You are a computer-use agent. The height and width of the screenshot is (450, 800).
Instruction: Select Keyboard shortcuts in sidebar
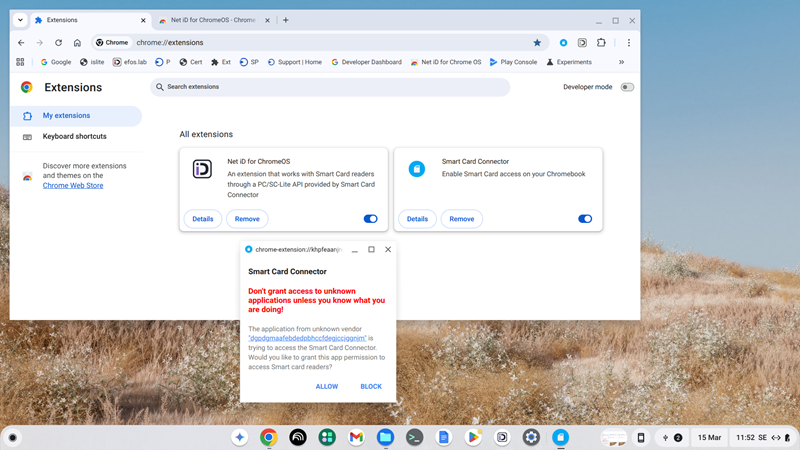(74, 137)
